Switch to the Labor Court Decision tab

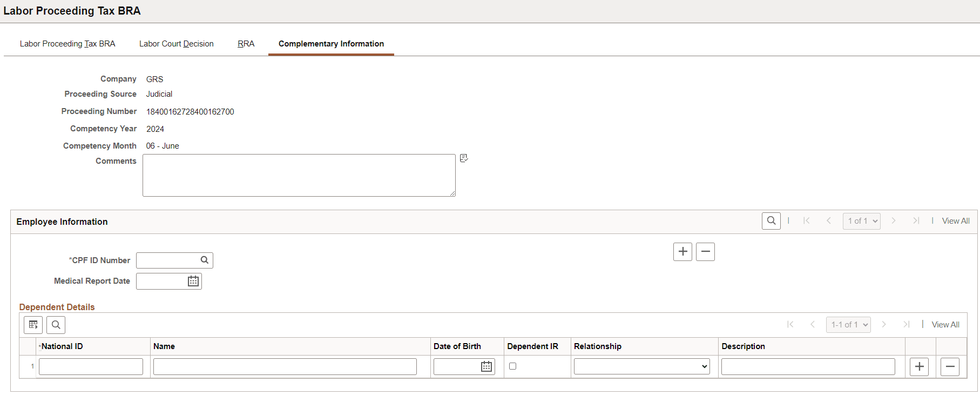pos(177,44)
